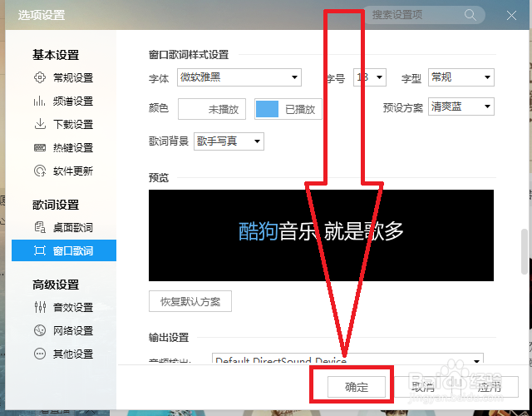Expand the 预设方案 preset dropdown

[461, 106]
